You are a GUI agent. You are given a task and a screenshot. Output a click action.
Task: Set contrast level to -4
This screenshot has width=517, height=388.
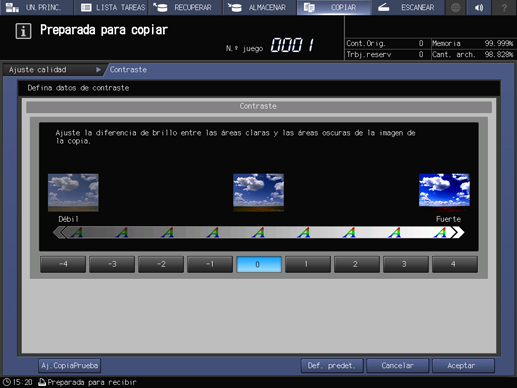point(63,264)
